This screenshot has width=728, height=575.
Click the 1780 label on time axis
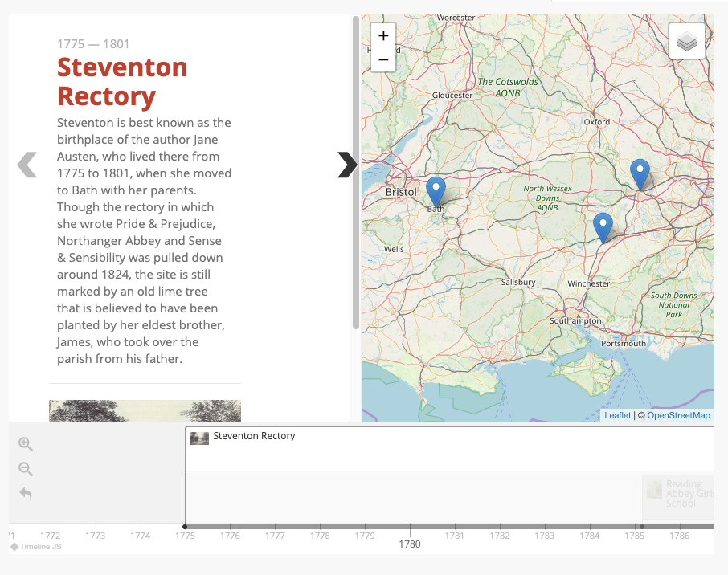coord(410,544)
